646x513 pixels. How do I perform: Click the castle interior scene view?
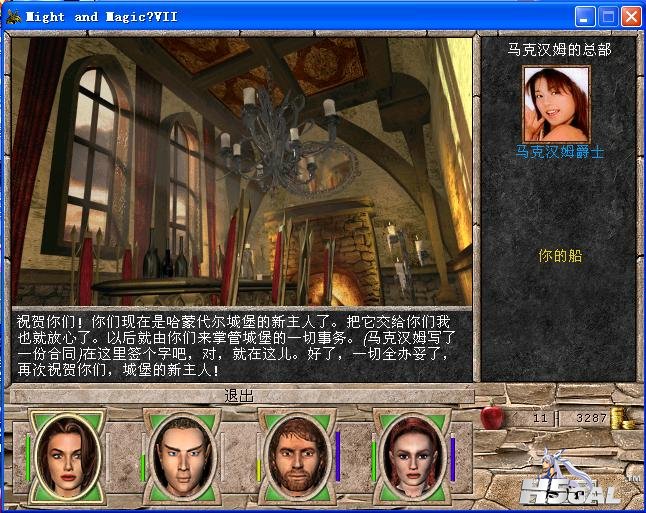click(x=242, y=172)
